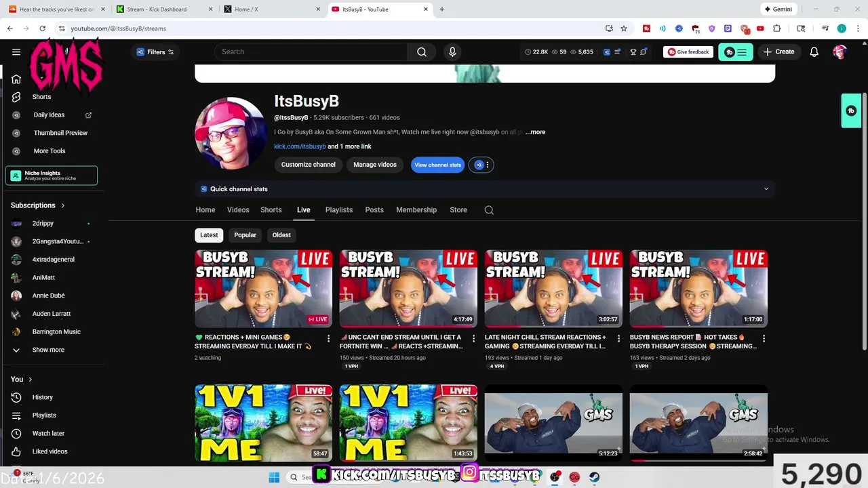Open the kick.com/itsbusyb link
Image resolution: width=868 pixels, height=488 pixels.
[x=300, y=146]
